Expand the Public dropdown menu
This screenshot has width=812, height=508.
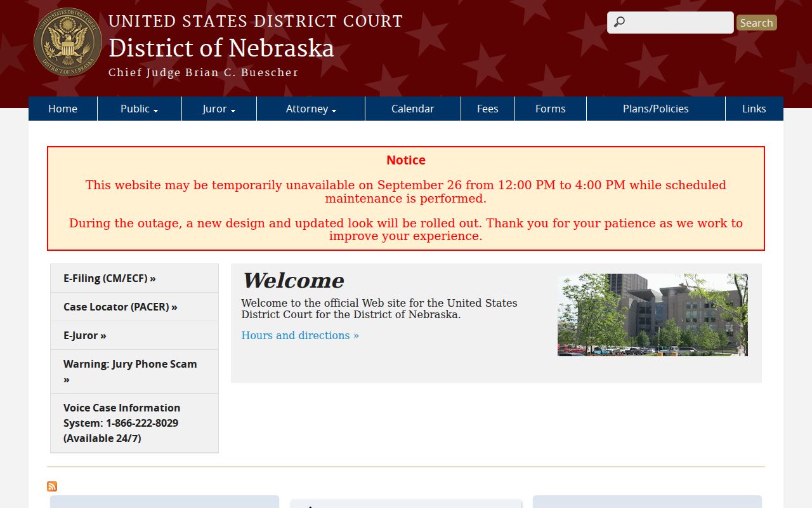[x=140, y=109]
